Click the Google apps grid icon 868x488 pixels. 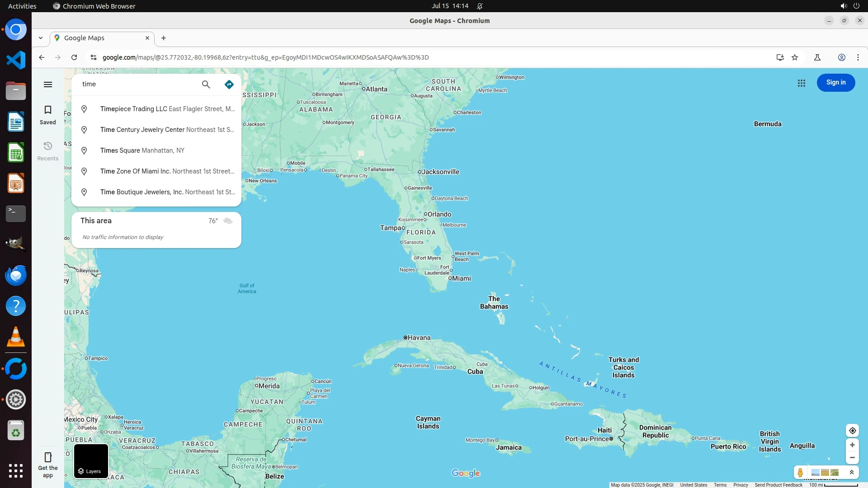tap(801, 83)
